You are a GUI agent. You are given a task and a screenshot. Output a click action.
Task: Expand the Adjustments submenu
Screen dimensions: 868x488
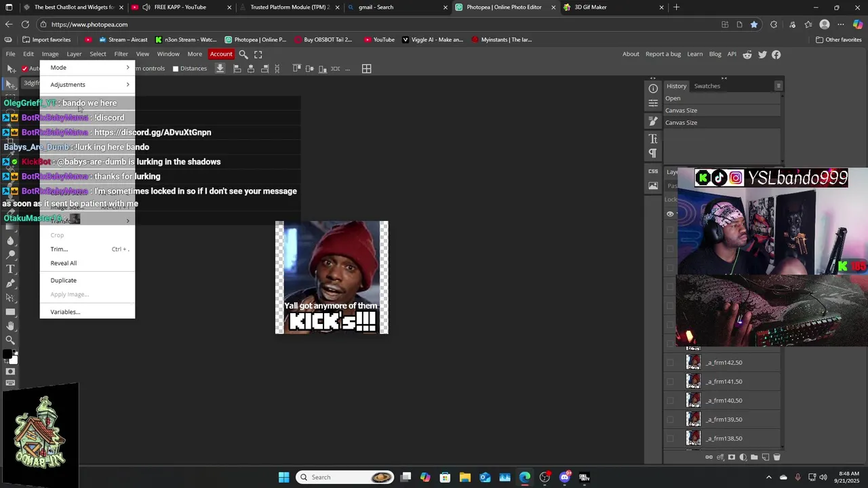(87, 85)
